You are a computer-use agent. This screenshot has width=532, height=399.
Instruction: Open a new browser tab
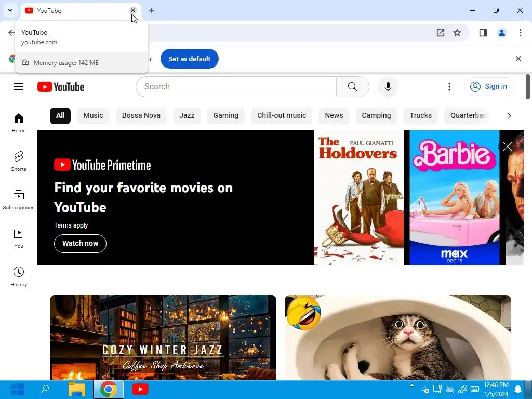[x=152, y=10]
